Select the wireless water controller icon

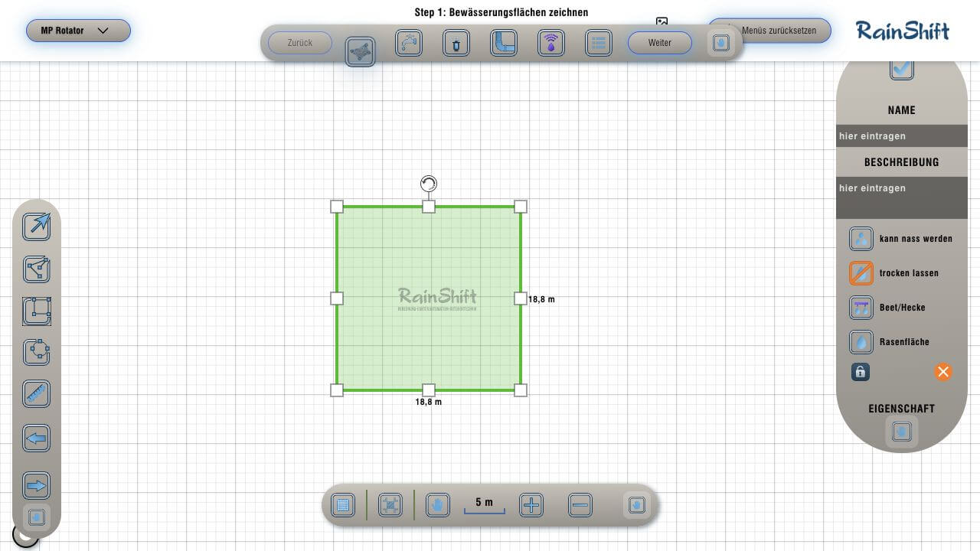tap(551, 44)
